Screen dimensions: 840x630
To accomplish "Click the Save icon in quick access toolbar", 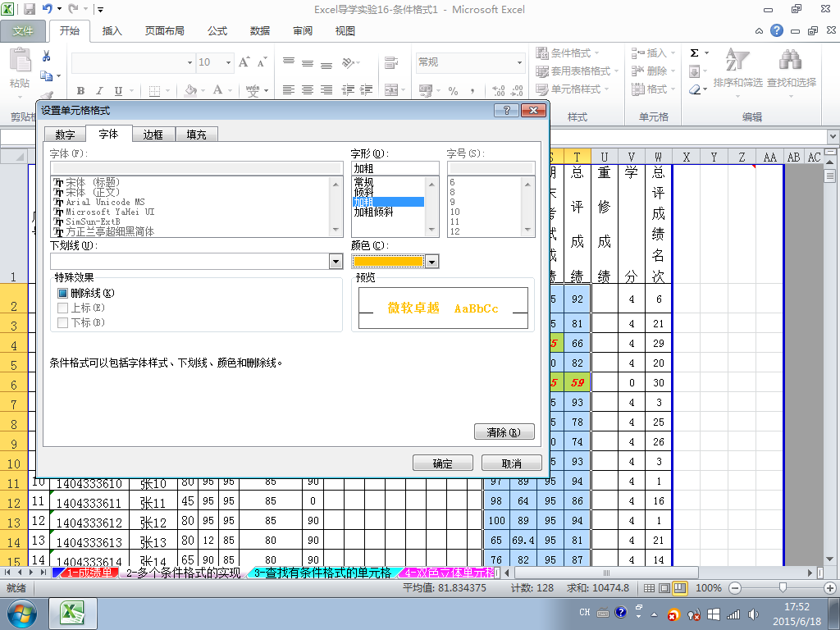I will click(x=29, y=9).
